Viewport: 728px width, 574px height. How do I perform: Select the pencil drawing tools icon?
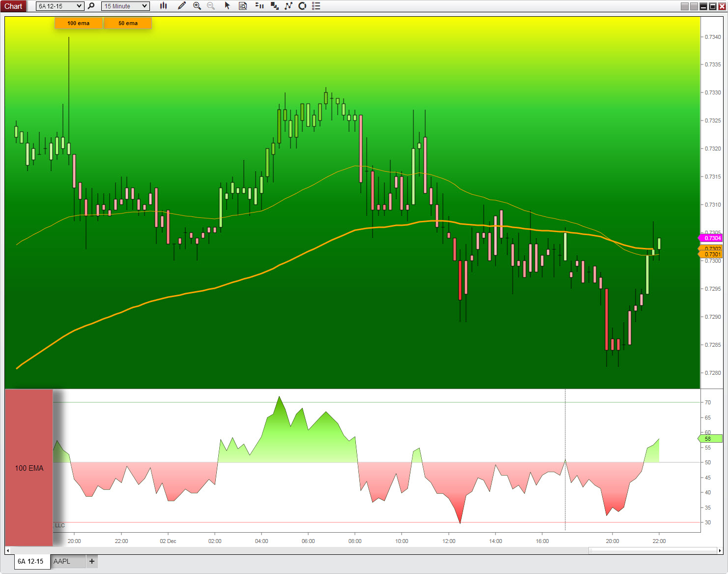pyautogui.click(x=182, y=6)
